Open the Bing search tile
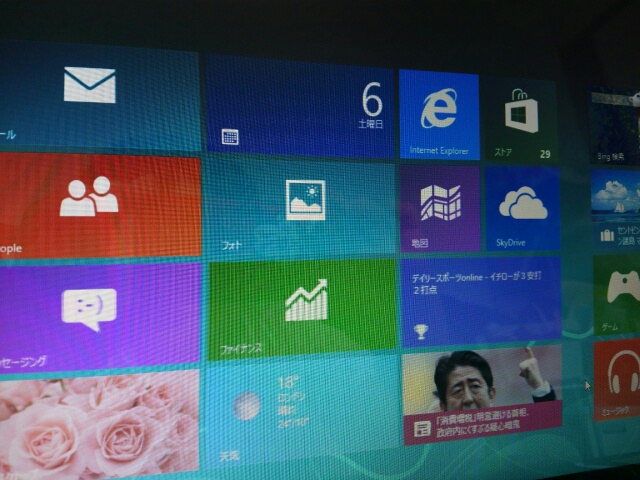The width and height of the screenshot is (640, 480). (616, 127)
